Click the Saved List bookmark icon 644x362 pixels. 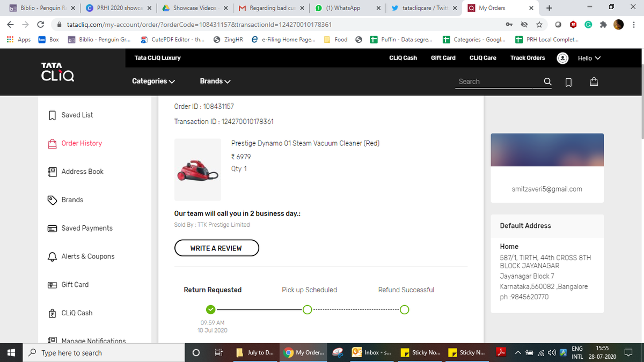53,115
